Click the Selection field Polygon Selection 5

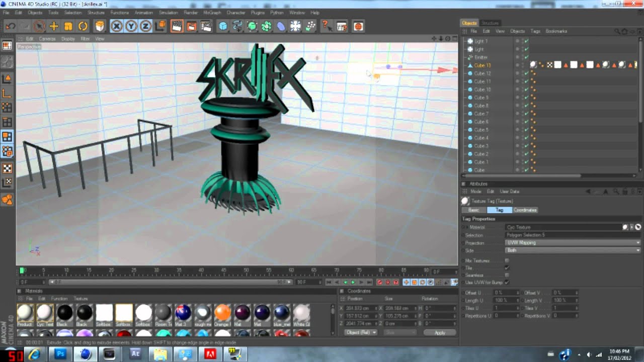click(573, 235)
